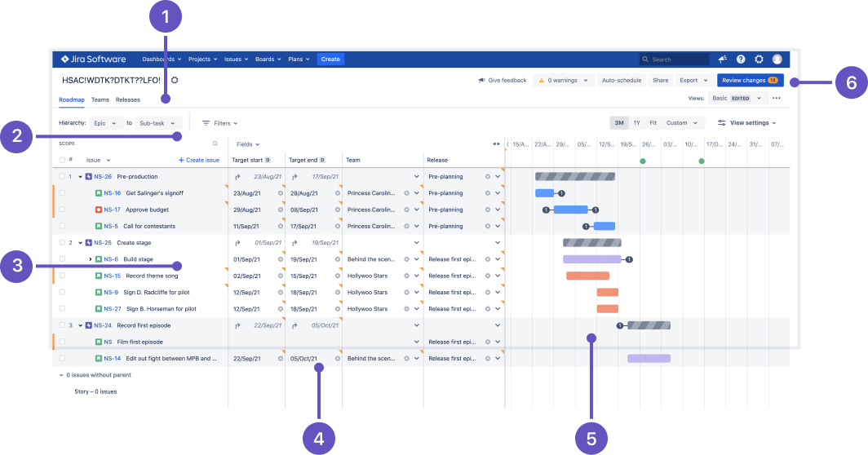Viewport: 868px width, 455px height.
Task: Click the rollup arrow in NS-25 target start
Action: 237,243
